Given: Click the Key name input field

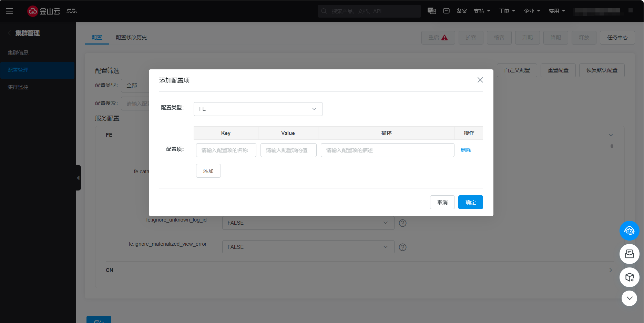Looking at the screenshot, I should click(226, 150).
